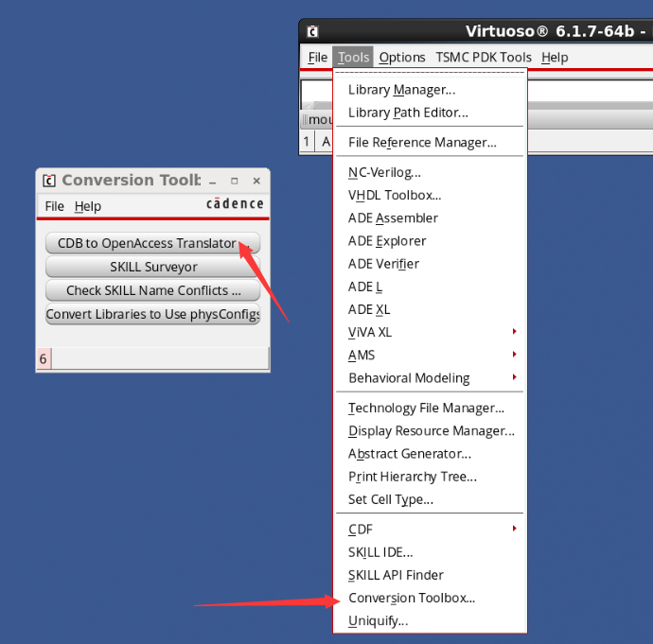The image size is (653, 644).
Task: Click line number 1 in Virtuoso
Action: (307, 142)
